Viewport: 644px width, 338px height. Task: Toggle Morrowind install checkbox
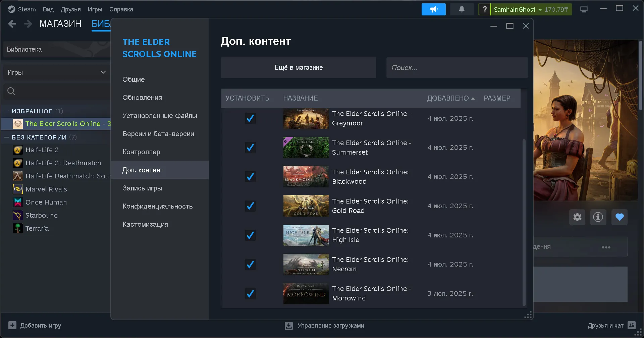click(250, 293)
